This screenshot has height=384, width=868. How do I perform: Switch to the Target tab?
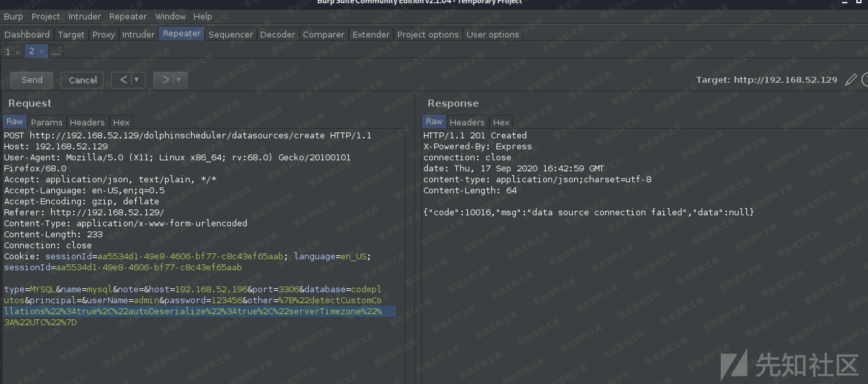click(71, 34)
